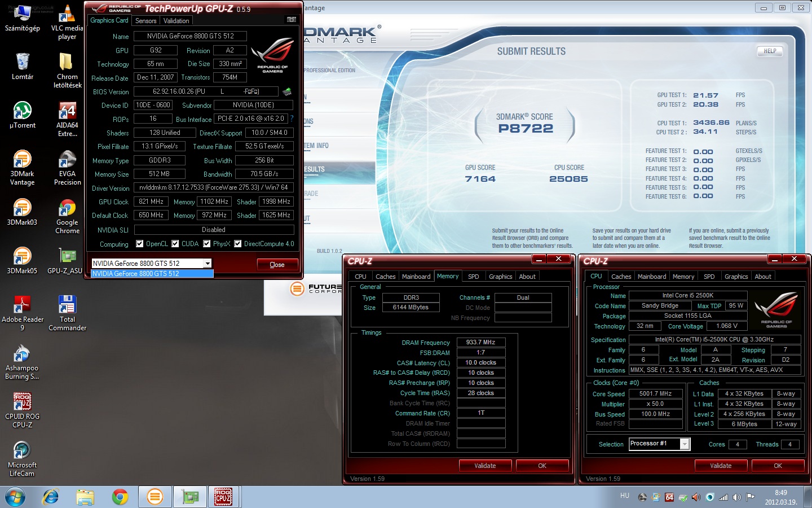The image size is (812, 508).
Task: Click the AIDA64 tray icon
Action: 669,497
